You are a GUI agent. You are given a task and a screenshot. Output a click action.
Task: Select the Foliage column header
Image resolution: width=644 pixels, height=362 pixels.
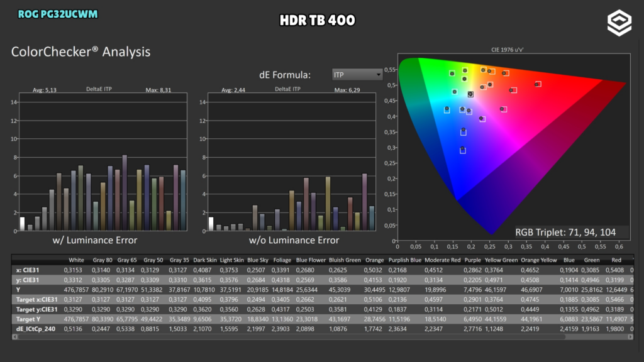[x=282, y=260]
